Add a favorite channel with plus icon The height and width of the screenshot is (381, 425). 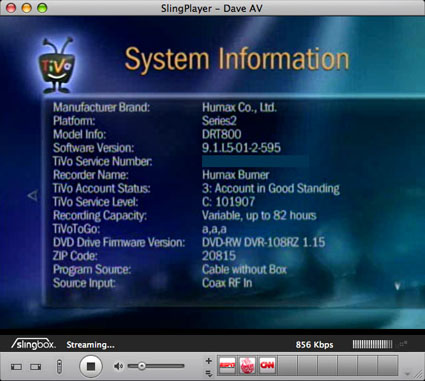click(209, 361)
